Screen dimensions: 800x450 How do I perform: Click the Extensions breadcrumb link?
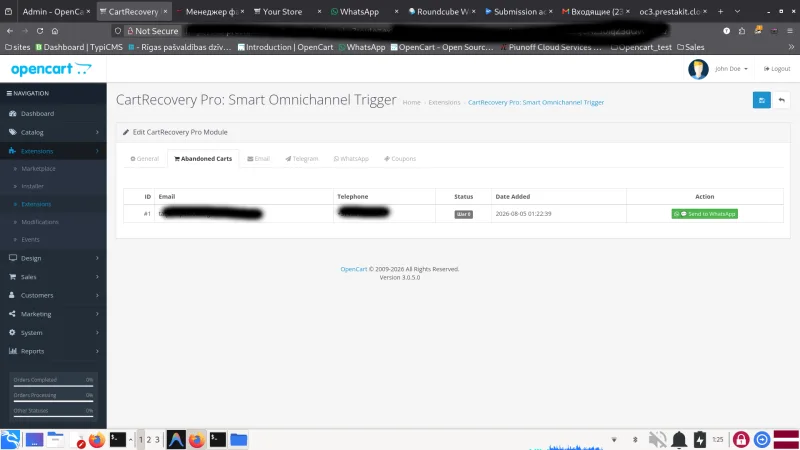444,103
